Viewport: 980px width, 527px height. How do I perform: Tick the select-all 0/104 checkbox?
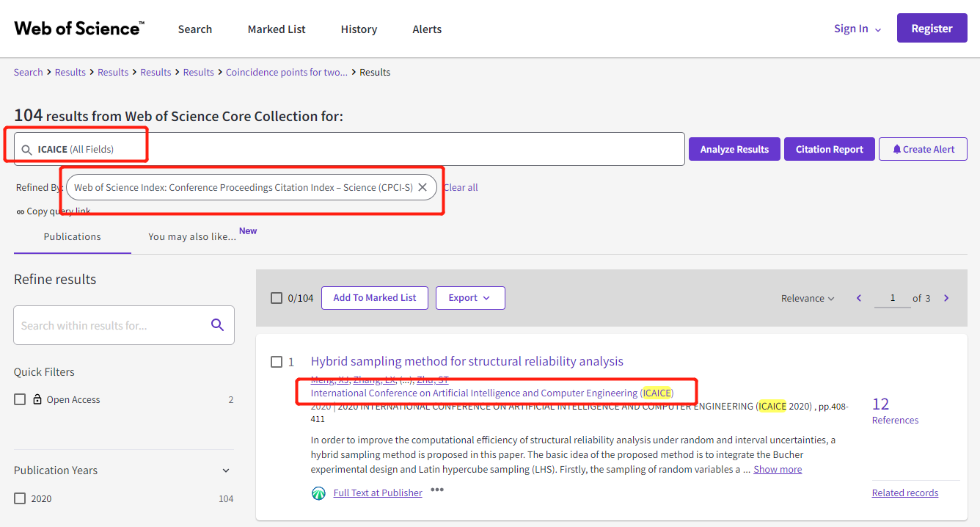277,298
